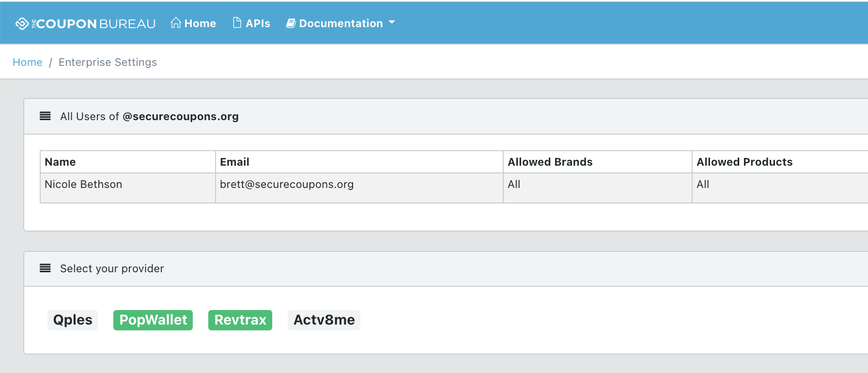Click the @securecoupons.org heading text
Screen dimensions: 868x373
[x=181, y=117]
